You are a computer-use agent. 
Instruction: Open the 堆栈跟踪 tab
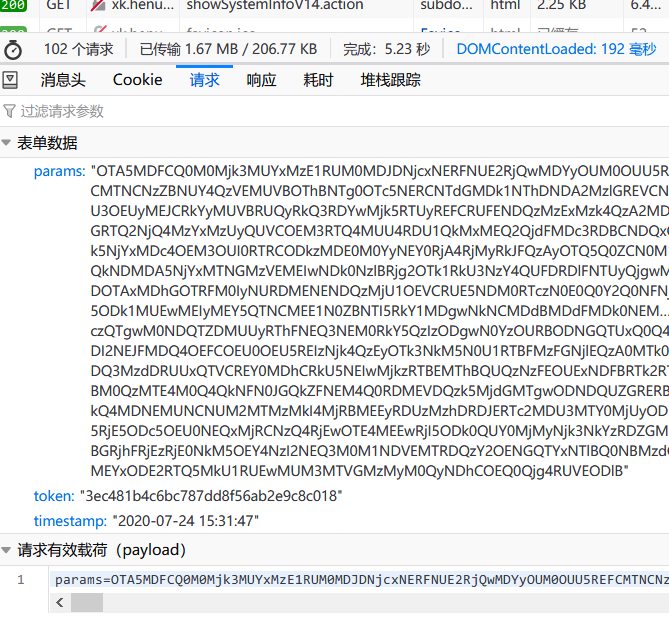pos(390,80)
